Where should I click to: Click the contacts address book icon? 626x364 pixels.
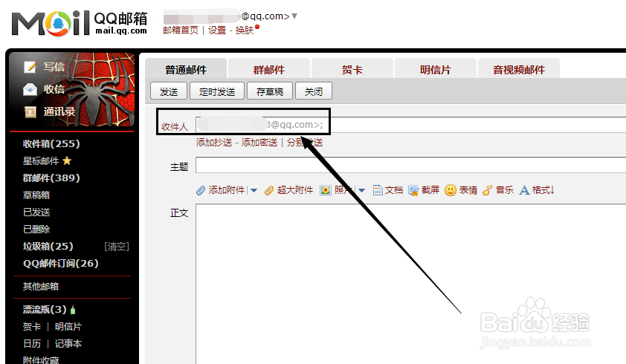pos(30,112)
